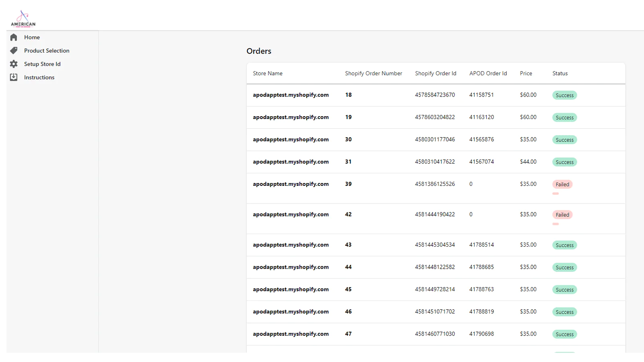
Task: Click the Success badge for order 30
Action: [565, 140]
